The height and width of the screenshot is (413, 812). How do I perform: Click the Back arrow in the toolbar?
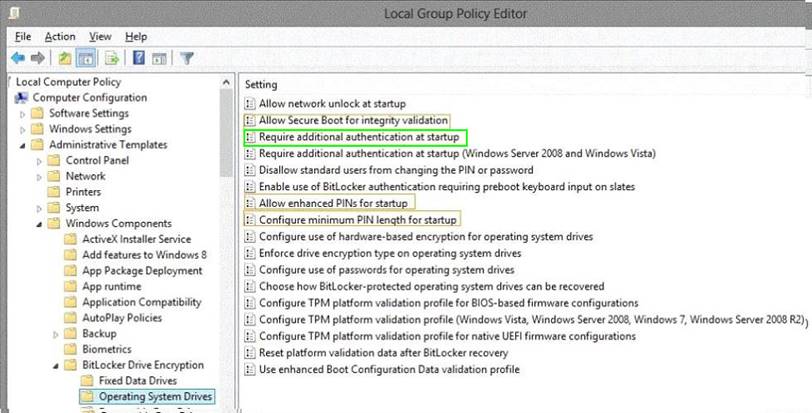17,58
